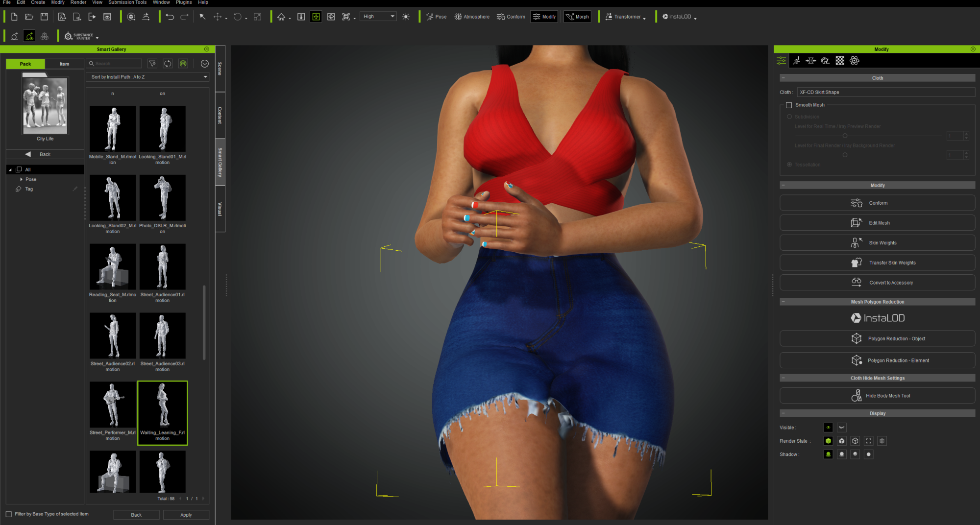Select the wireframe cube Render State
This screenshot has height=525, width=980.
855,441
